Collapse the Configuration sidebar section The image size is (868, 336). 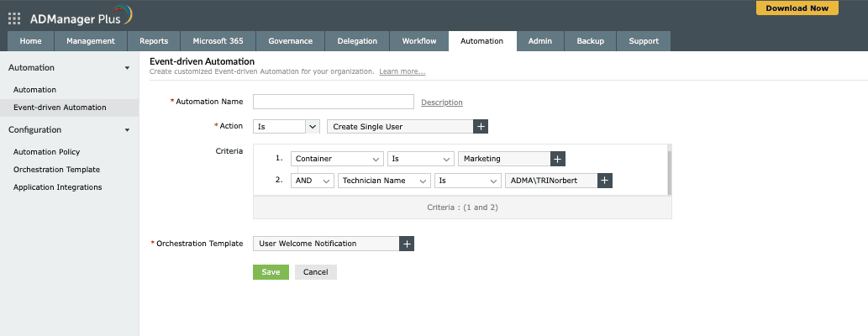(127, 130)
